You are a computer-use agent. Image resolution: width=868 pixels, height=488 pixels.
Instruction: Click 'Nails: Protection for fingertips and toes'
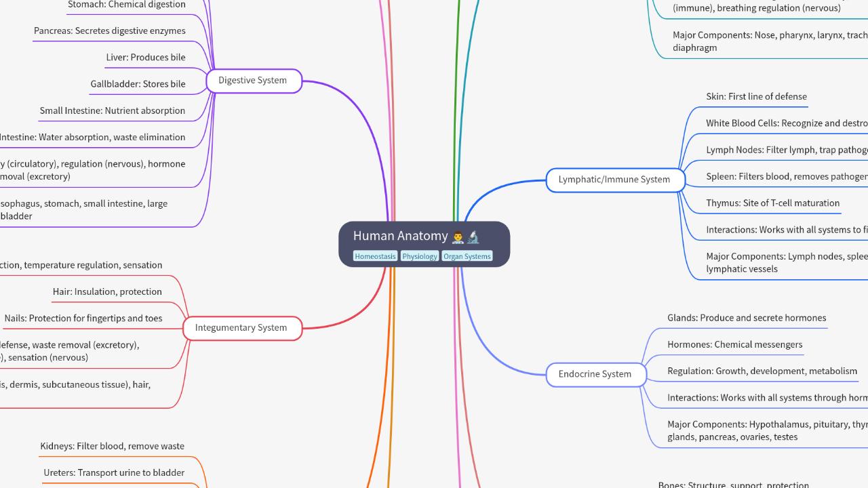coord(83,319)
